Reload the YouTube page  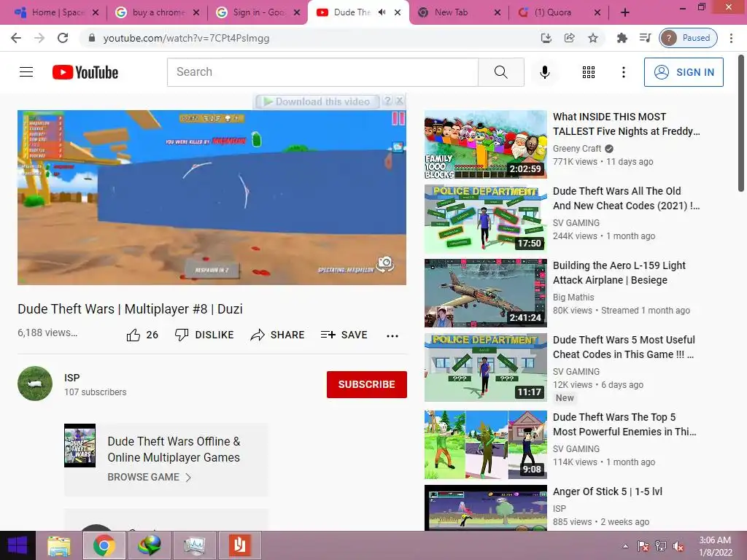point(63,38)
